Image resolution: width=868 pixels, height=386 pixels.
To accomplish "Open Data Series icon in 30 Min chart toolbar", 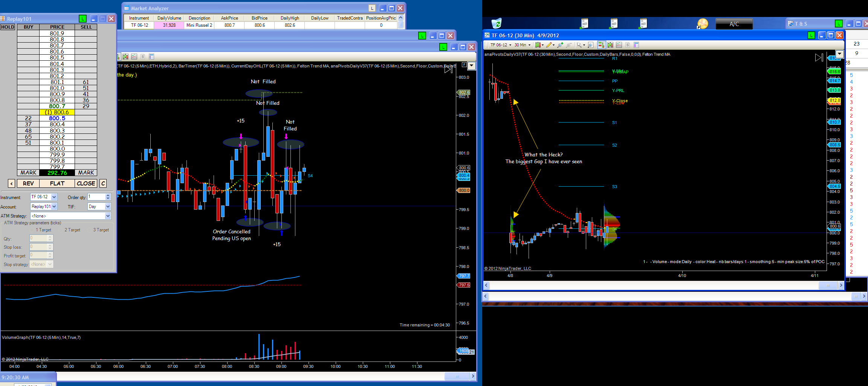I will coord(610,45).
